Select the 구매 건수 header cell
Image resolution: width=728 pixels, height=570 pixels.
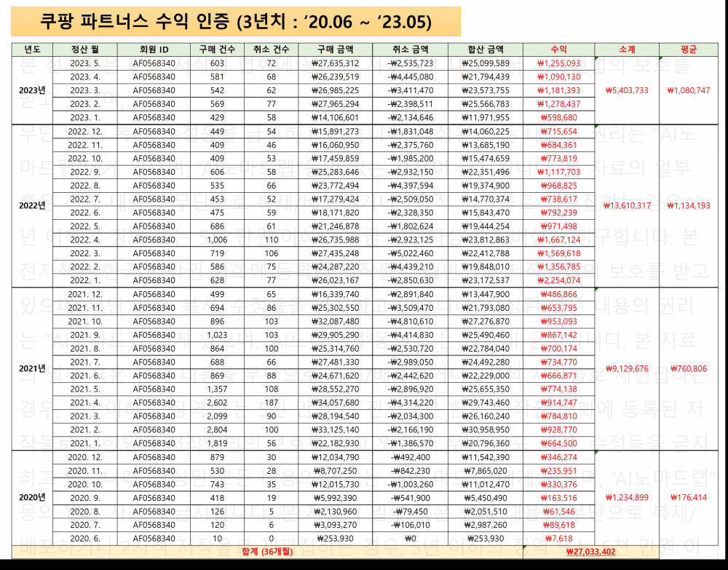coord(217,50)
